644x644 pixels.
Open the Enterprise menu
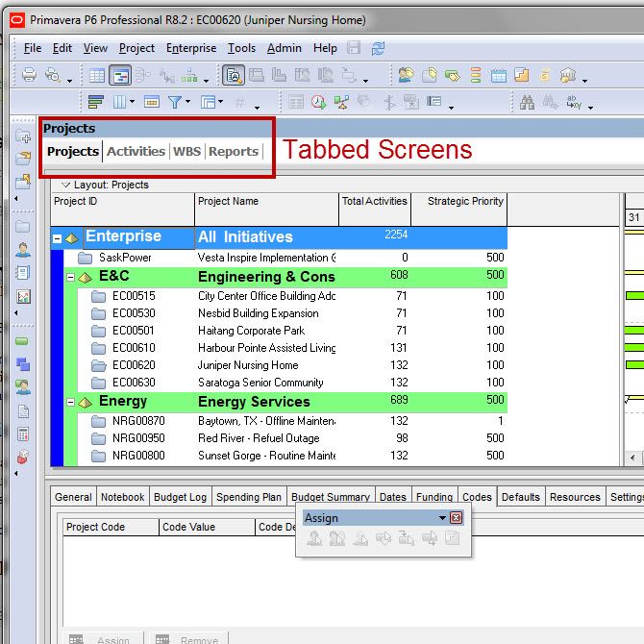click(191, 48)
